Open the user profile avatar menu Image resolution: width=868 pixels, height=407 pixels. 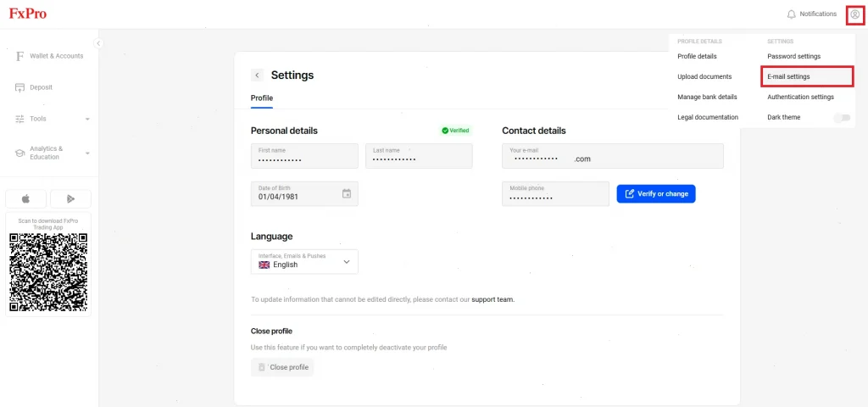click(854, 14)
